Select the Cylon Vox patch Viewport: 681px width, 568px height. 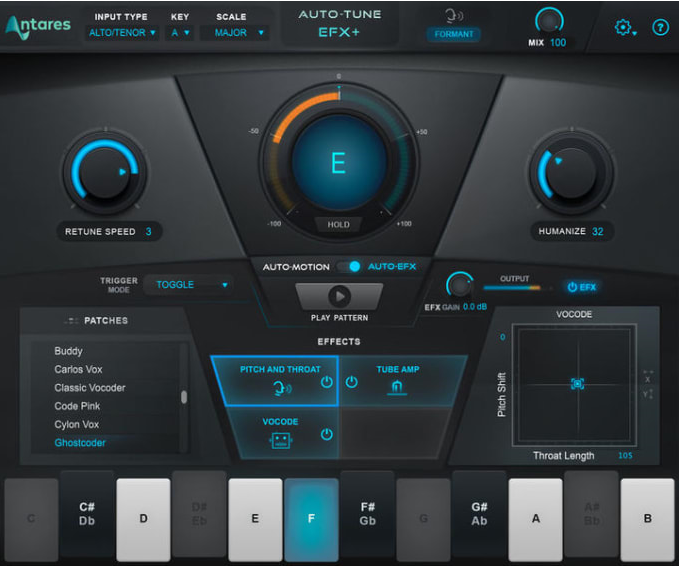76,424
